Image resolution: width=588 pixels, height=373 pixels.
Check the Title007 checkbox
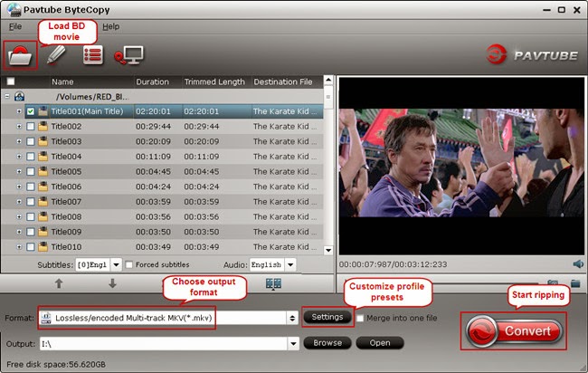click(31, 202)
